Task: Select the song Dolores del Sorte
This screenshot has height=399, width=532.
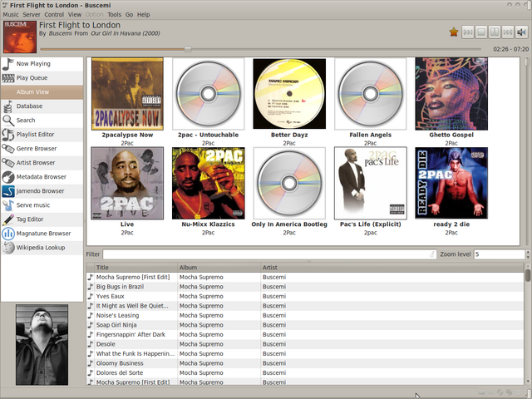Action: [305, 373]
